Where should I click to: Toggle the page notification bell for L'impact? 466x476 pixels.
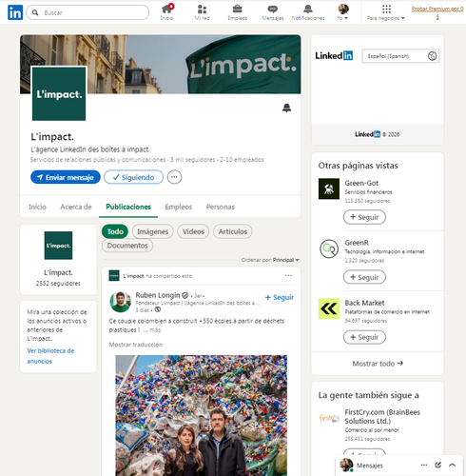286,108
